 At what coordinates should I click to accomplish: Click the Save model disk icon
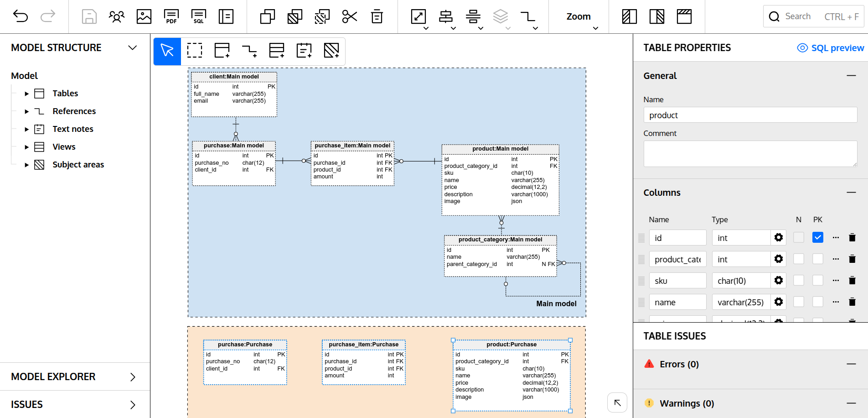pos(89,16)
